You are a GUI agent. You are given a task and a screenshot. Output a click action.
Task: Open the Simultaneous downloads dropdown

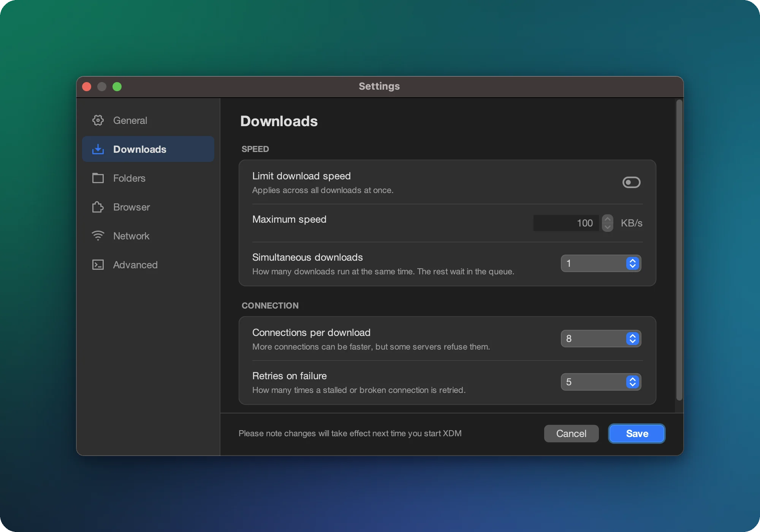[x=601, y=263]
